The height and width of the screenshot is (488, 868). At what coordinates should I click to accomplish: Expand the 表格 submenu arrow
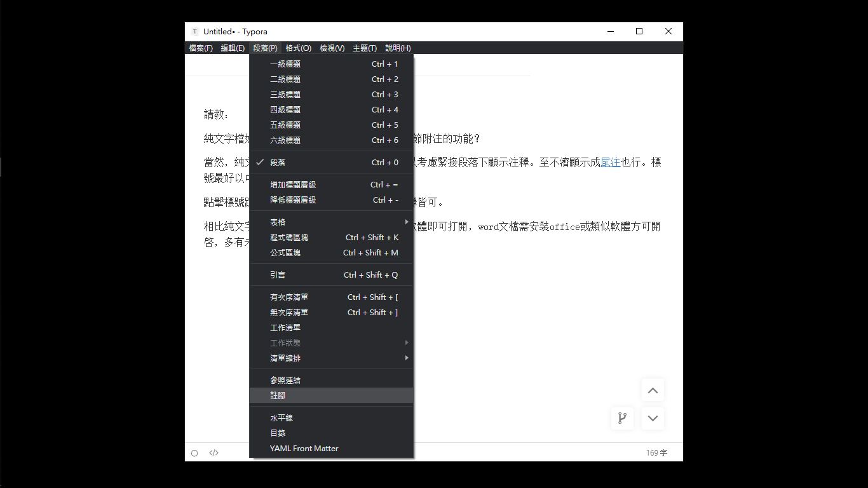pos(407,222)
